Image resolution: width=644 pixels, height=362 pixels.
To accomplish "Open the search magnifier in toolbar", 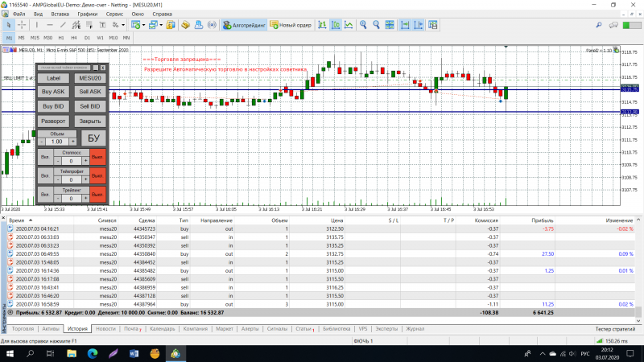I will click(599, 25).
